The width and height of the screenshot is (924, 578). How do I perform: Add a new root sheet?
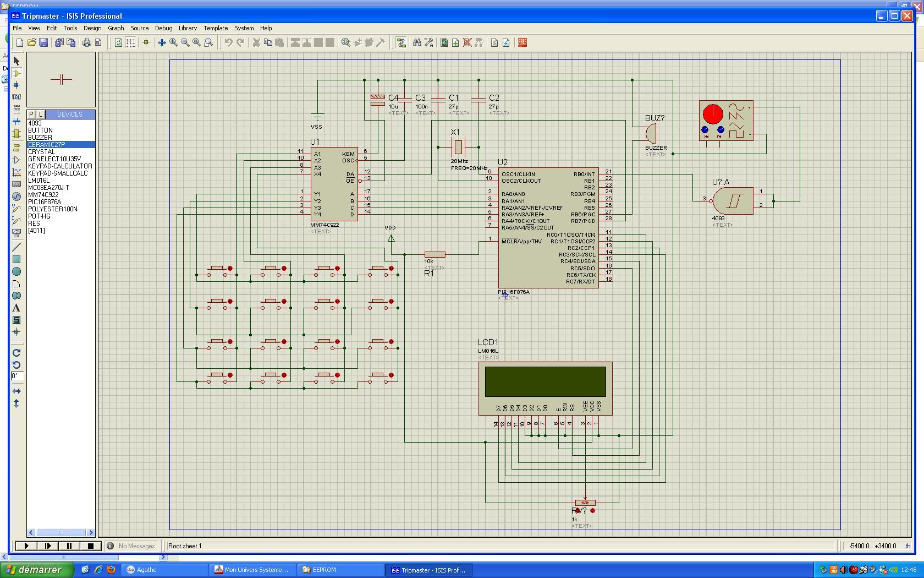455,42
